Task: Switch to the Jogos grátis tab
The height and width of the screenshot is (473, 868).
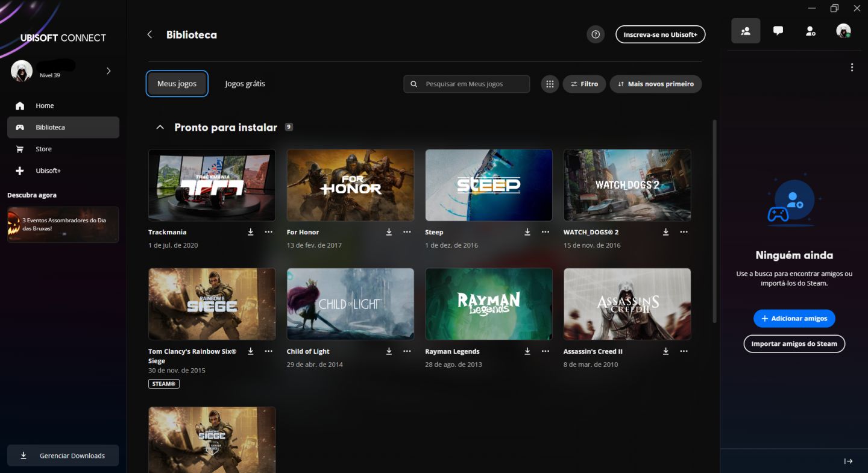Action: (x=245, y=84)
